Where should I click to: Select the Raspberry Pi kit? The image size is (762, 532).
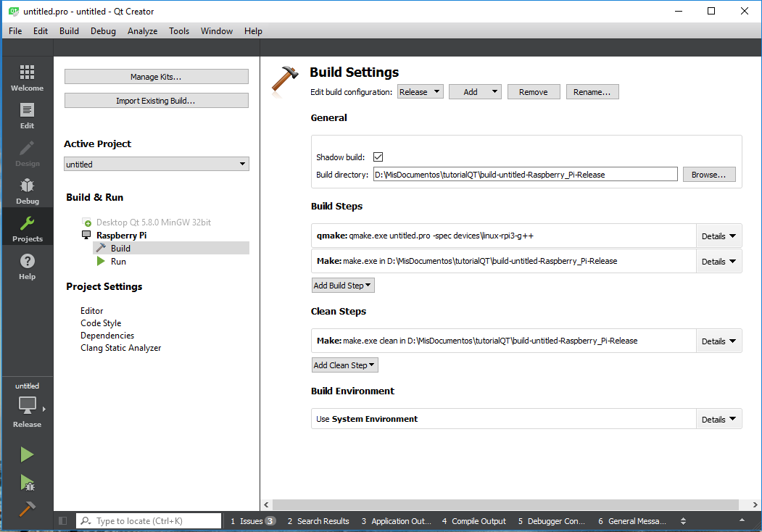[x=122, y=235]
